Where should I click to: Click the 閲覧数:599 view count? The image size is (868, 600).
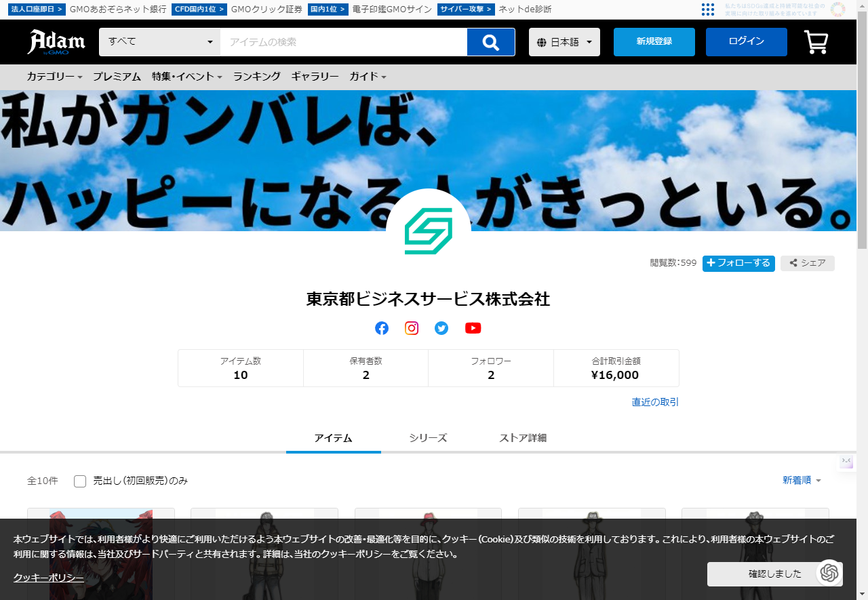[673, 263]
